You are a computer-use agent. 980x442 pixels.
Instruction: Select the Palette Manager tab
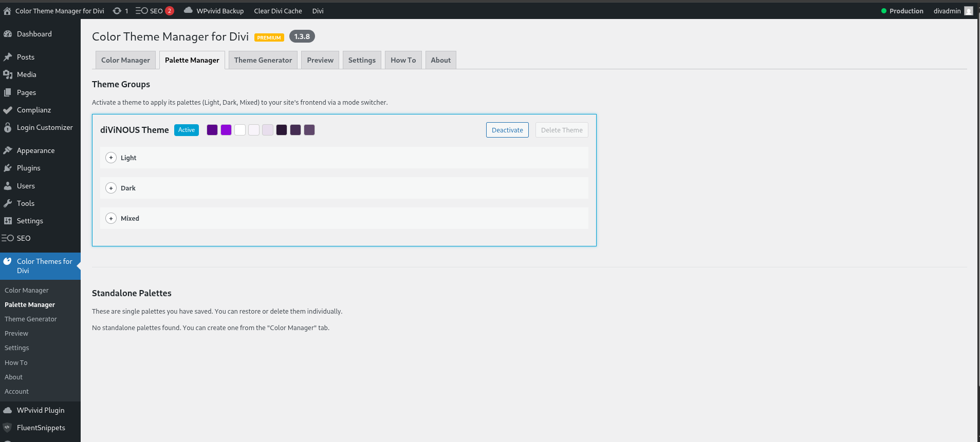192,60
